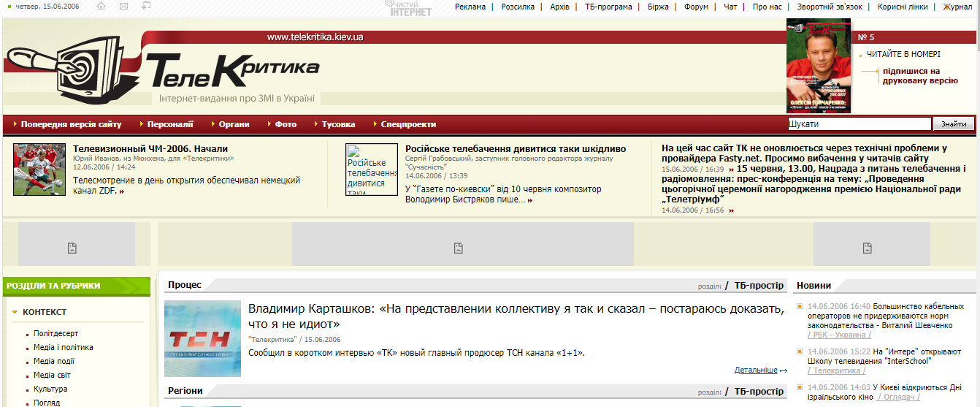Click the red arrows after 14.06.2006 / 16:56
This screenshot has width=980, height=407.
coord(731,210)
